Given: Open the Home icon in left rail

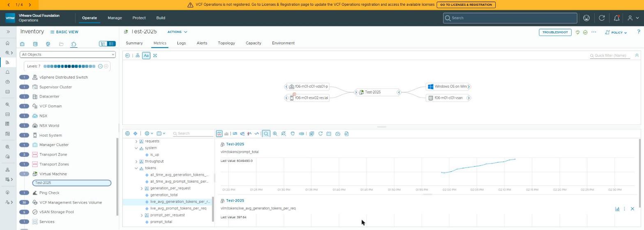Looking at the screenshot, I should coord(8,43).
